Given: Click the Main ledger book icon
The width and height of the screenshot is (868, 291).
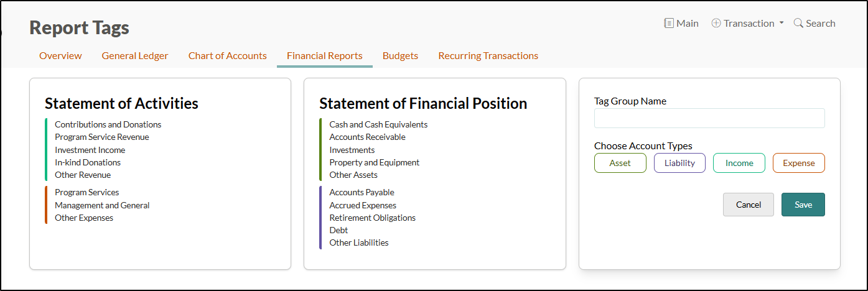Looking at the screenshot, I should click(669, 23).
